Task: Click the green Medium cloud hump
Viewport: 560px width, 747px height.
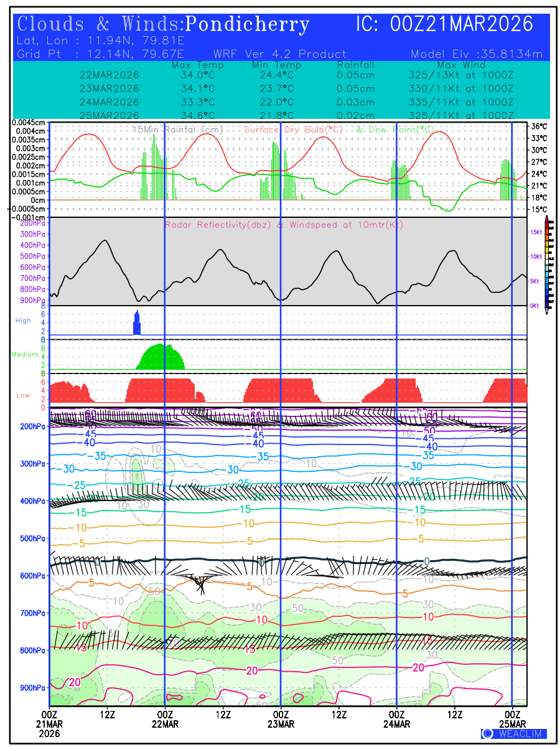Action: pos(161,358)
